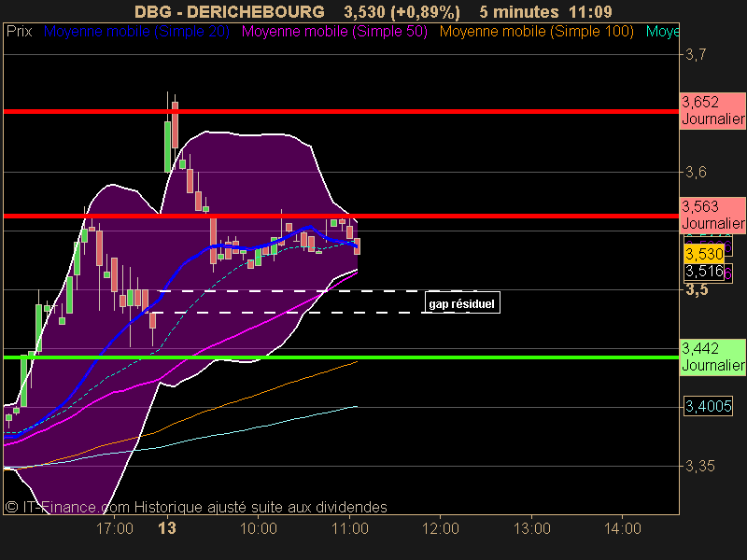Click the date marker '13' on time axis
747x560 pixels.
pos(167,528)
